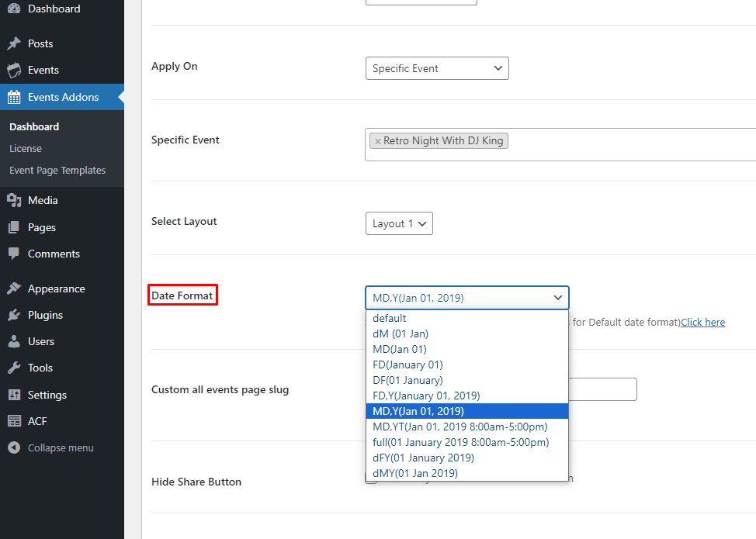Remove Retro Night With DJ King tag
The height and width of the screenshot is (539, 756).
378,141
